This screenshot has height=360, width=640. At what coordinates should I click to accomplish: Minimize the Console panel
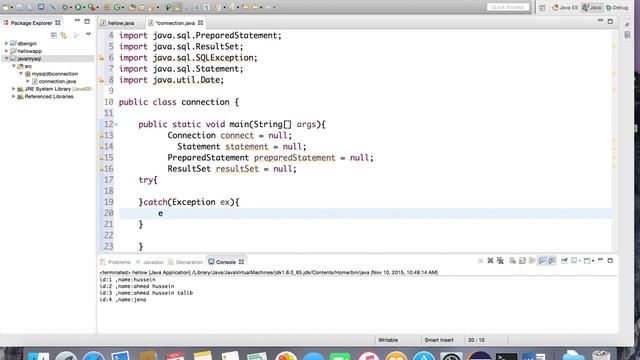tap(600, 260)
